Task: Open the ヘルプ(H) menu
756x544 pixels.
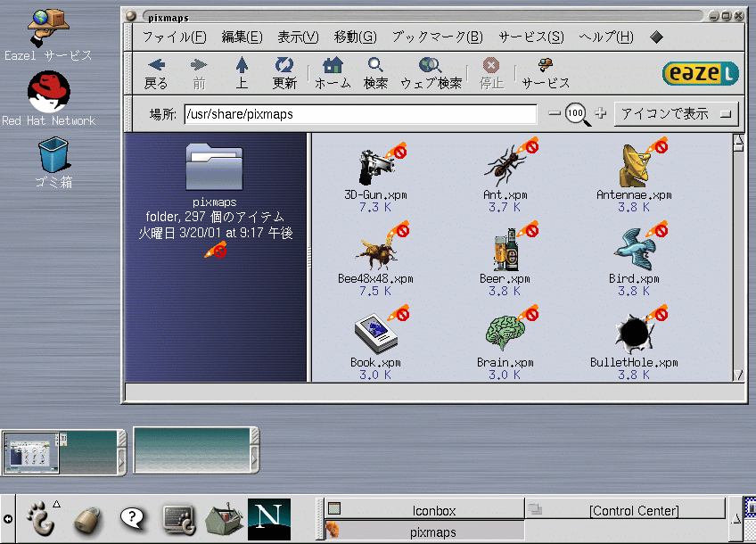Action: pyautogui.click(x=606, y=37)
